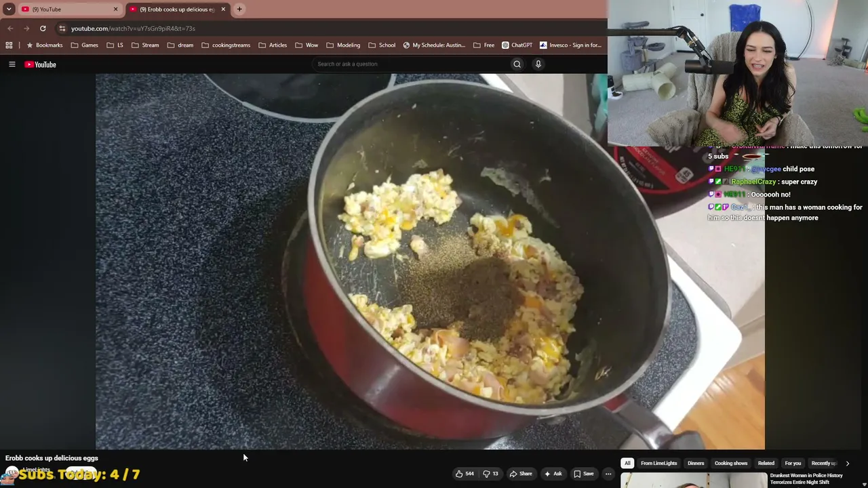Open the LS bookmark folder
The height and width of the screenshot is (488, 868).
(115, 45)
